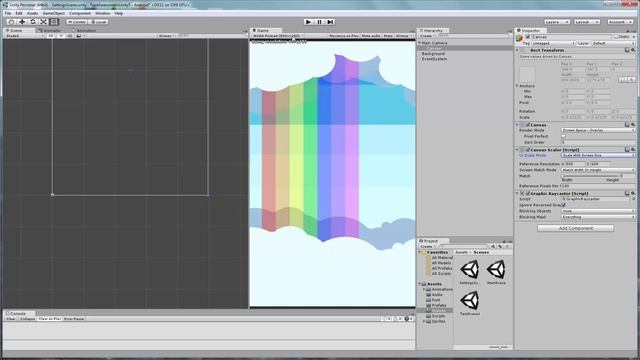The image size is (640, 360).
Task: Open the Tag dropdown
Action: pyautogui.click(x=553, y=43)
